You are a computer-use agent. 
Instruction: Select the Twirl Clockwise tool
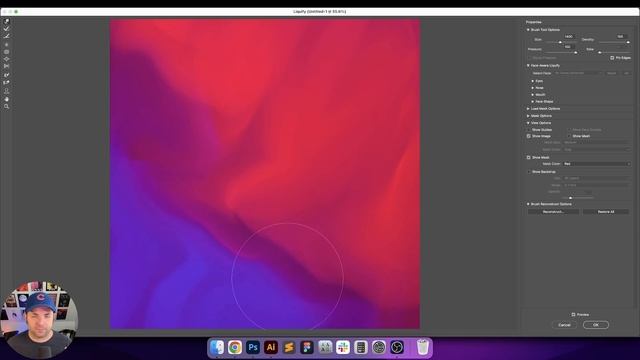point(7,44)
